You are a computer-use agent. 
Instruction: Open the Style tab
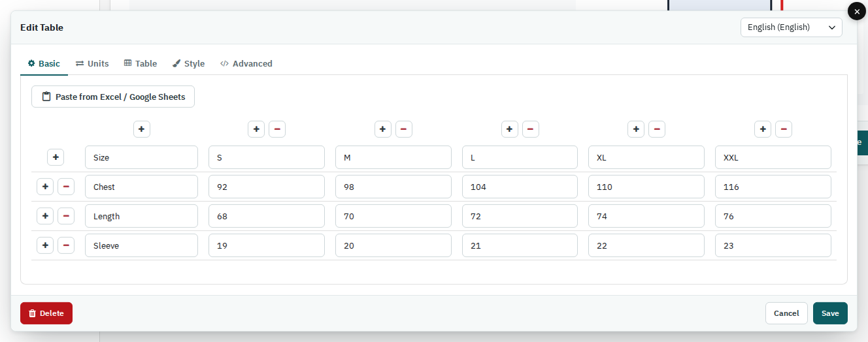pos(189,63)
